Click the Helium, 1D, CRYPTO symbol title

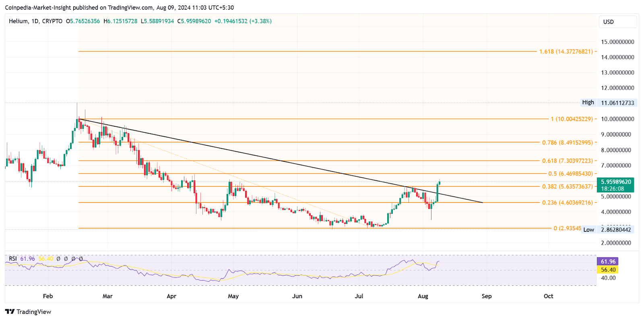point(35,21)
